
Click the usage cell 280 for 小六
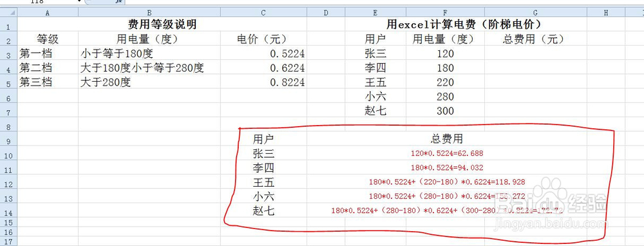445,97
